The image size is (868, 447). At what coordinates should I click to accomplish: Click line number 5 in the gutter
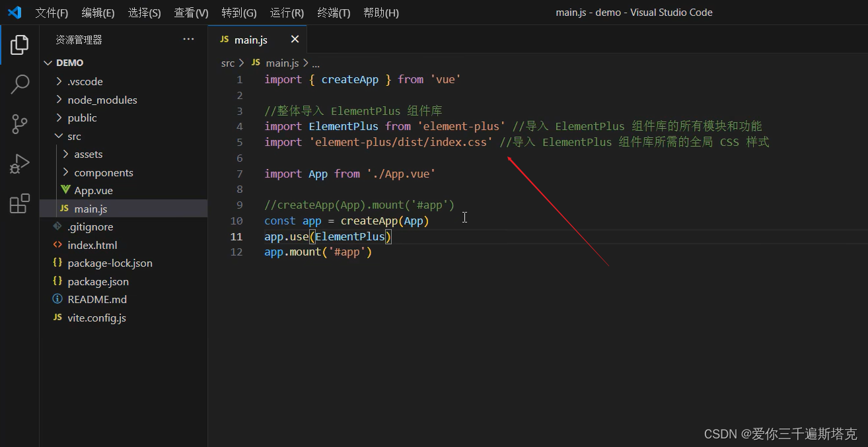(x=239, y=142)
